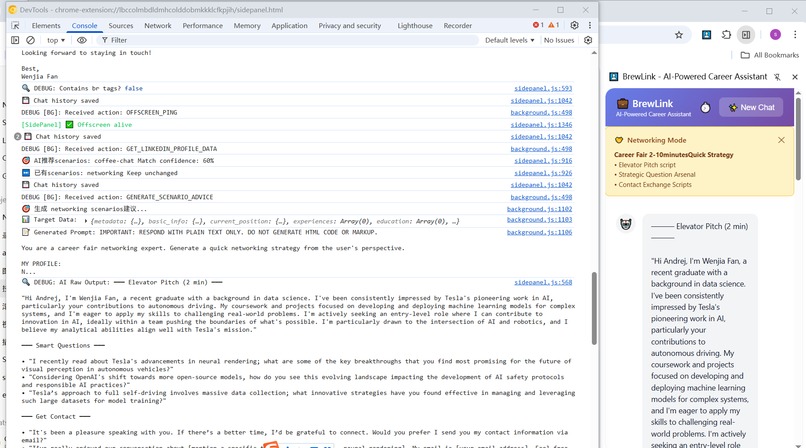Unpin the BrewLink side panel
Viewport: 806px width, 448px height.
coord(777,77)
